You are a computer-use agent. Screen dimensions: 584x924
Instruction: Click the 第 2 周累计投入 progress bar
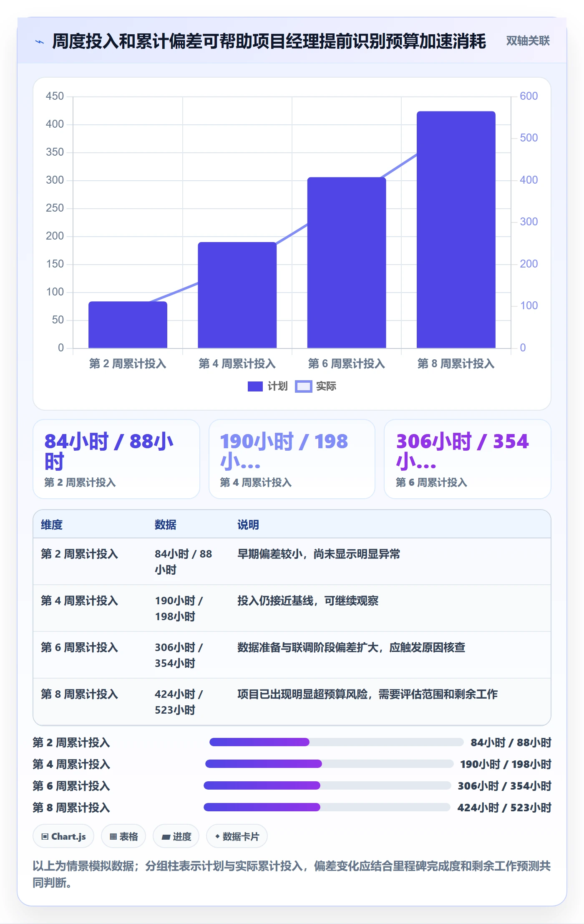[336, 742]
